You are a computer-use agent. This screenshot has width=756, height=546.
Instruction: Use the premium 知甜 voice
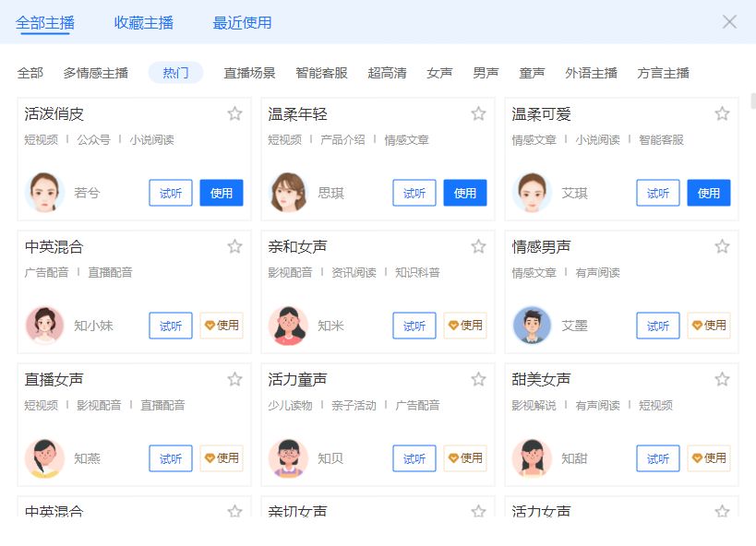pyautogui.click(x=709, y=458)
